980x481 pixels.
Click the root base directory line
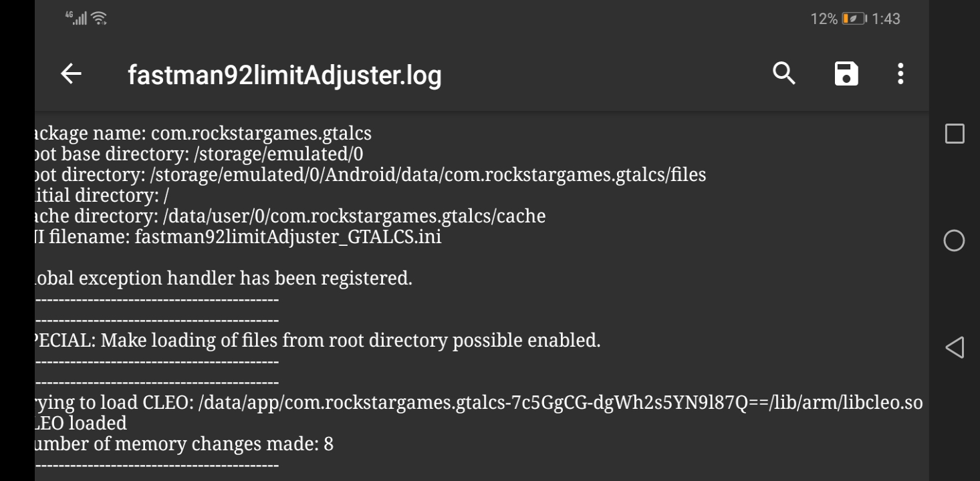199,154
